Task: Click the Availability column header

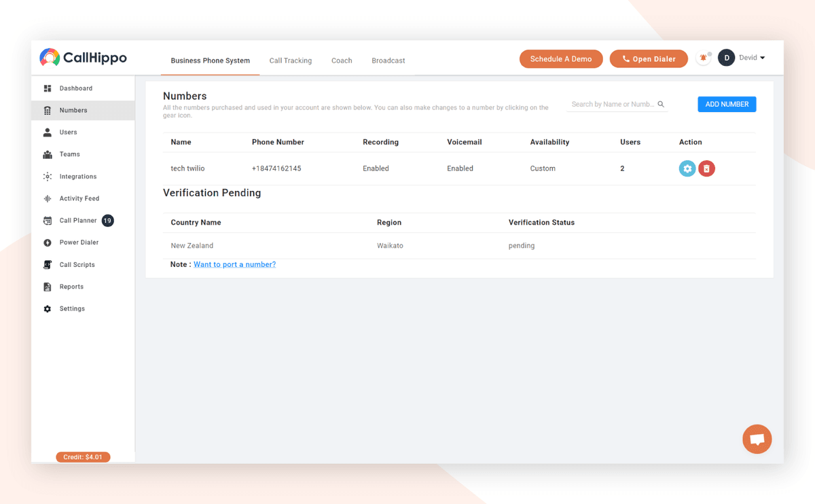Action: coord(549,142)
